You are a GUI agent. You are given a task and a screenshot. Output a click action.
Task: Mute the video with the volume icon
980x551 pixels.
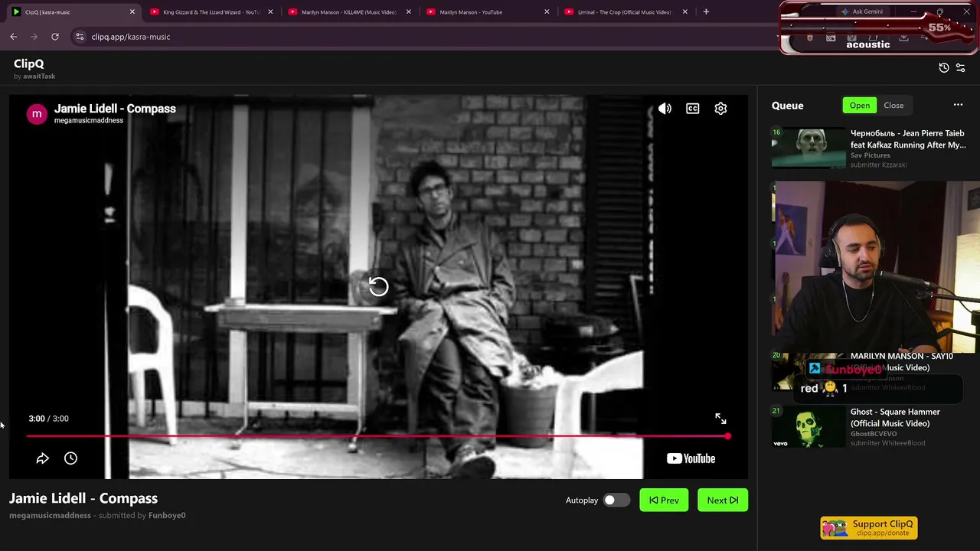coord(665,109)
